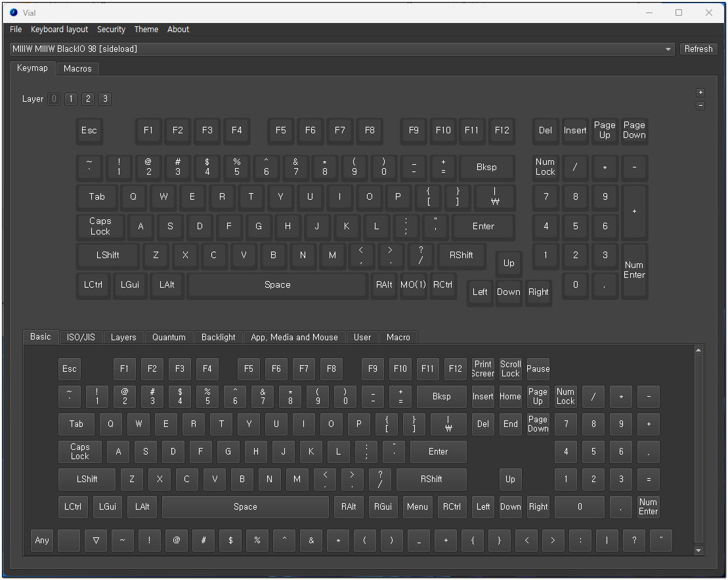Click the keycode panel scrollbar down arrow
This screenshot has width=728, height=580.
[x=698, y=550]
